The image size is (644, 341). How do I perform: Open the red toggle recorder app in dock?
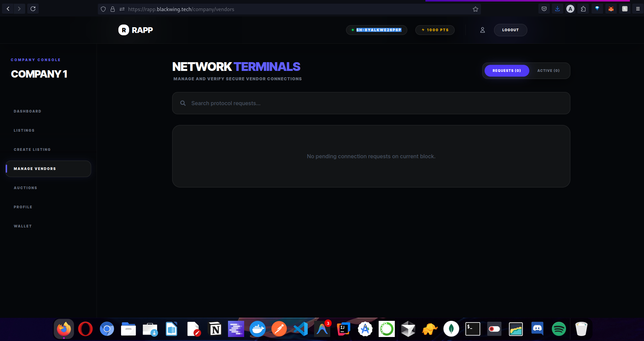tap(494, 329)
